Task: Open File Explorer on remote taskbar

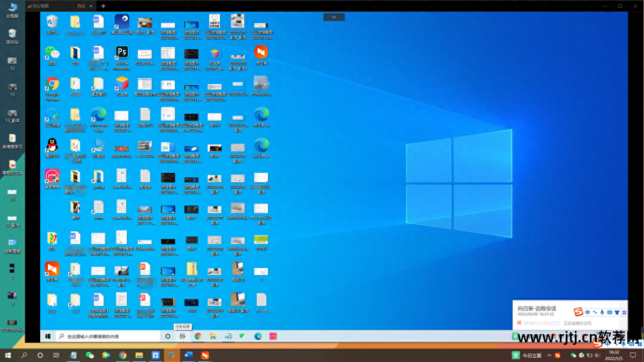Action: [x=213, y=336]
